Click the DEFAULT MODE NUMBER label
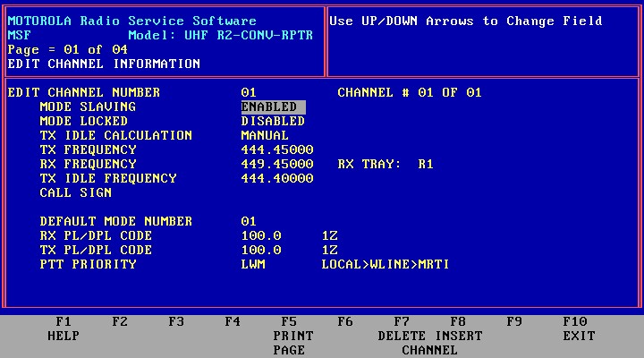The height and width of the screenshot is (358, 644). tap(115, 221)
